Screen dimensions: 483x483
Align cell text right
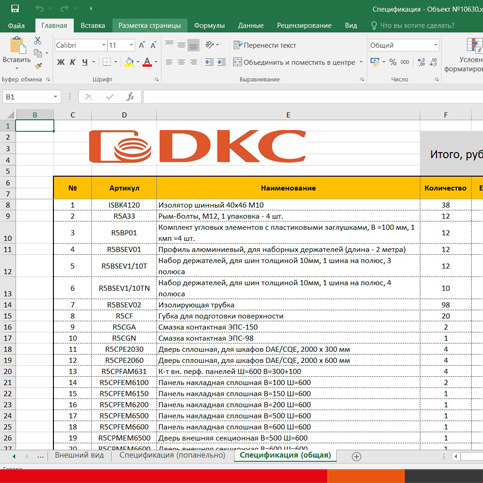click(193, 62)
